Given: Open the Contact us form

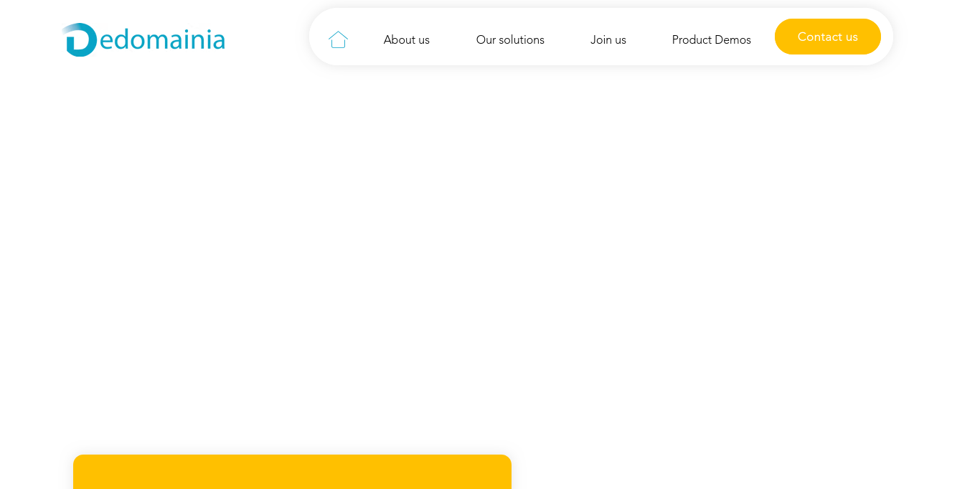Looking at the screenshot, I should (827, 37).
